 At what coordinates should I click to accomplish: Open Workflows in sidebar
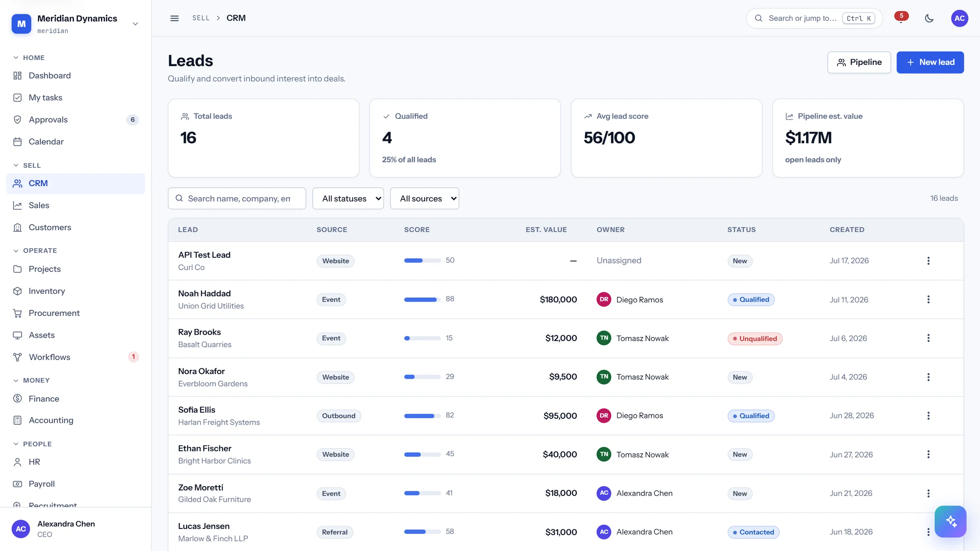pyautogui.click(x=76, y=357)
